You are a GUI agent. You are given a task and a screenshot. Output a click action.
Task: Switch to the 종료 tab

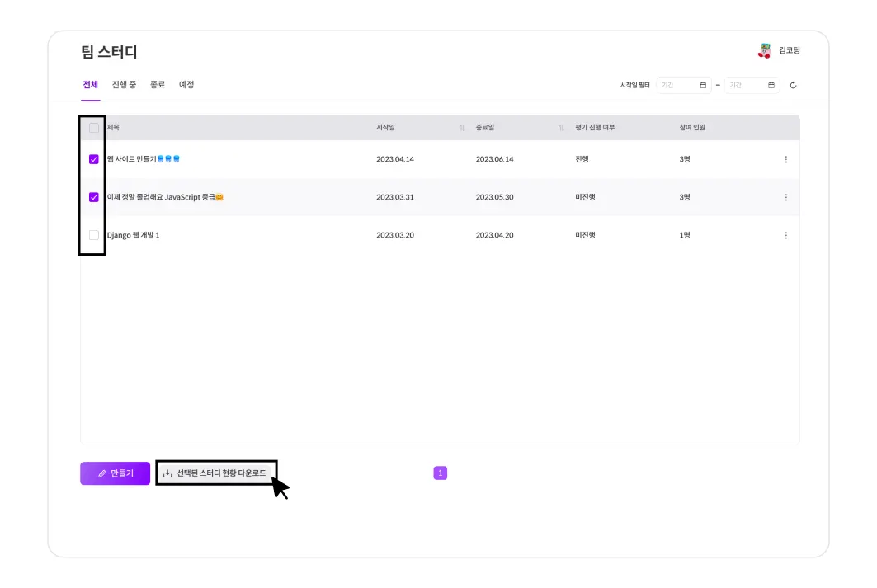[x=157, y=84]
